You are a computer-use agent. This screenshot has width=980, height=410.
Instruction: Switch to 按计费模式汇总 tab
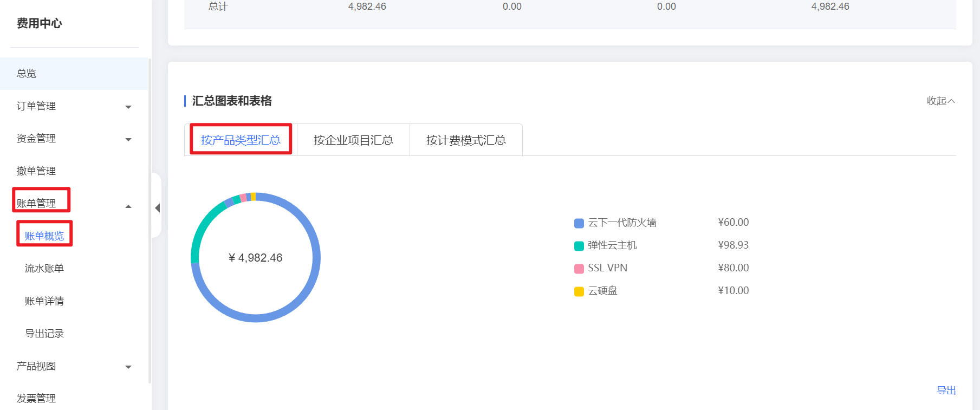point(466,140)
